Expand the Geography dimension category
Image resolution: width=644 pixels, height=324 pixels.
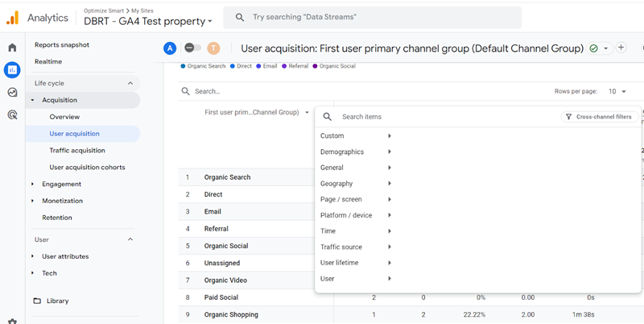[x=356, y=184]
